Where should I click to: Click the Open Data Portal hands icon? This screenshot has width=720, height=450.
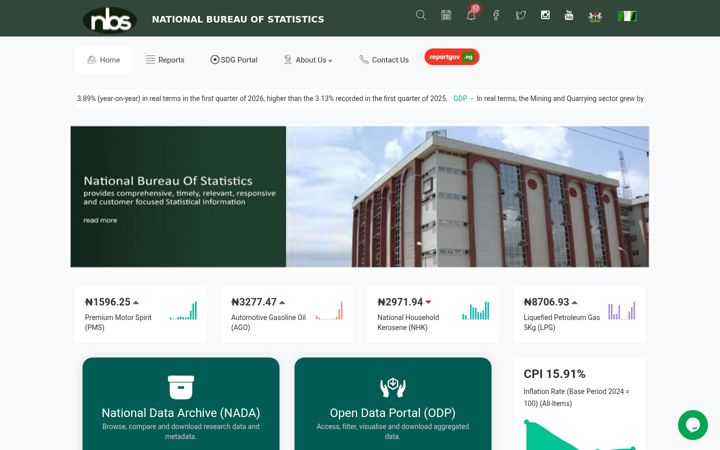coord(393,388)
